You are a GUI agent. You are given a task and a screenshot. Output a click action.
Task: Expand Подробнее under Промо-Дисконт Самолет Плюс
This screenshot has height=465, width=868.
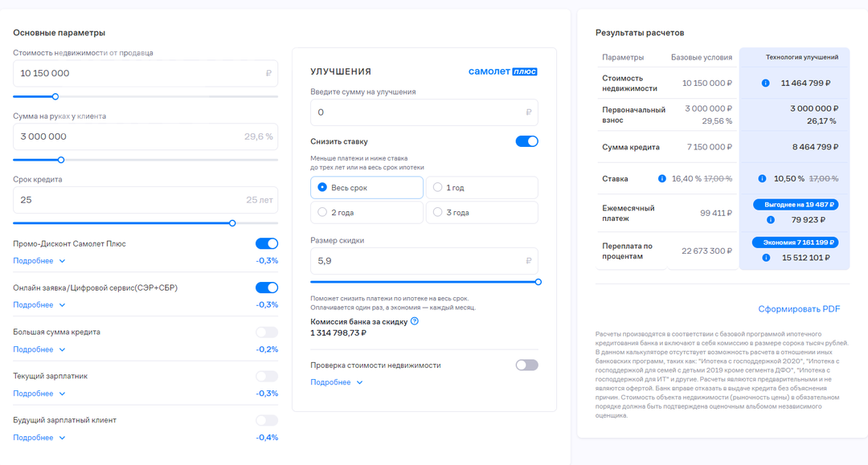[x=39, y=261]
